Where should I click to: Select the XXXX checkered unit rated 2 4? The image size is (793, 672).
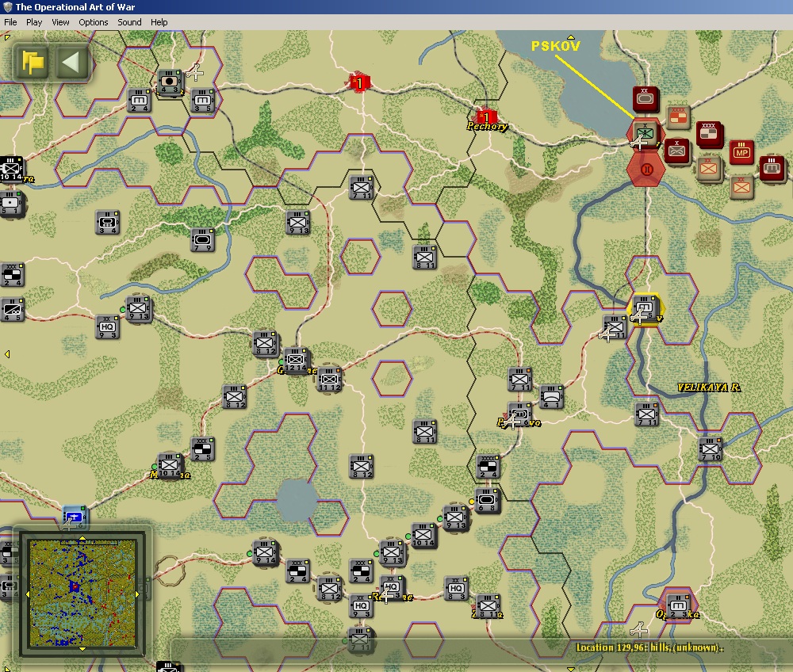click(x=488, y=466)
